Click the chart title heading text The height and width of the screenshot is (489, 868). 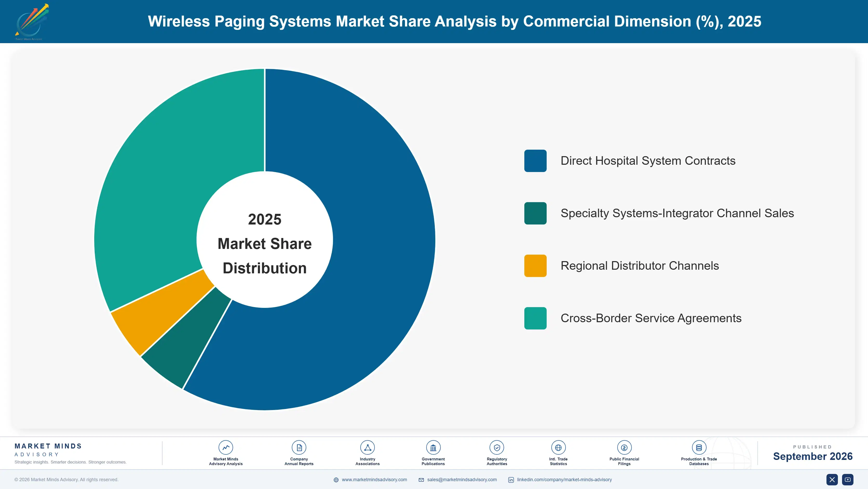click(x=454, y=21)
